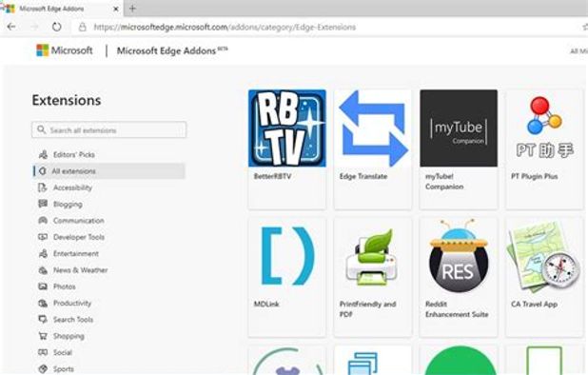Screen dimensions: 588x375
Task: Click the address bar URL
Action: (225, 27)
